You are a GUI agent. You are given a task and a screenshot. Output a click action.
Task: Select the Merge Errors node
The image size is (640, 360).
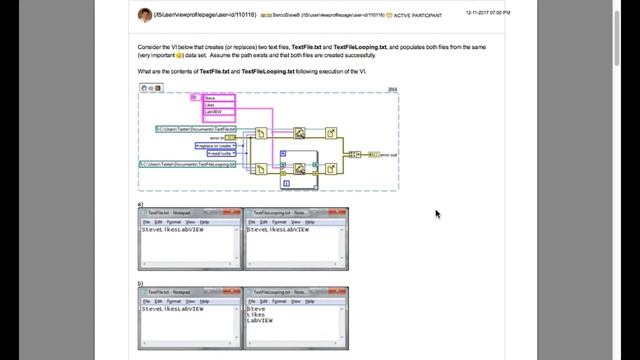coord(355,155)
